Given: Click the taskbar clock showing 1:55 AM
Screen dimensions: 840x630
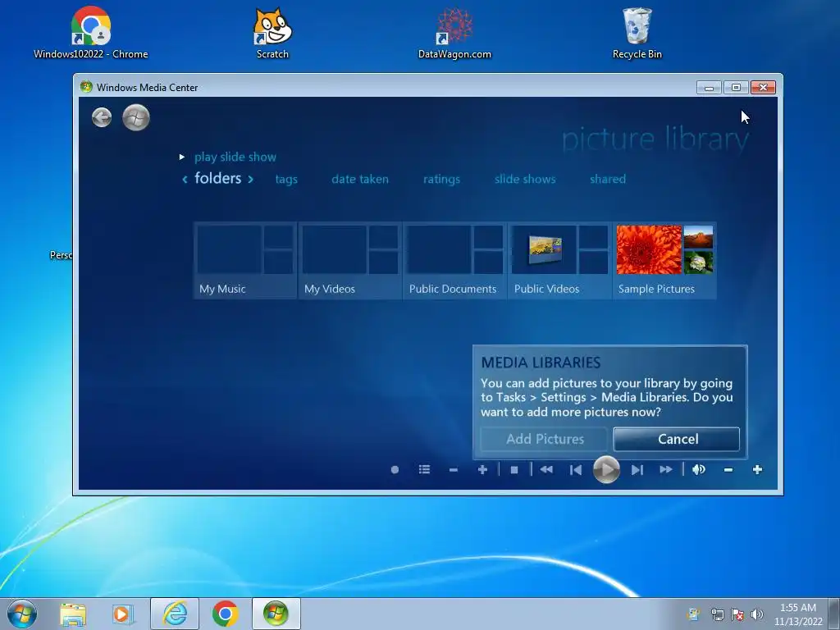Looking at the screenshot, I should point(798,614).
